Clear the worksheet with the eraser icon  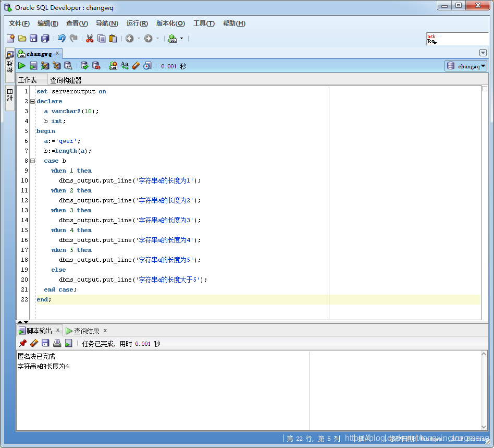(x=136, y=66)
